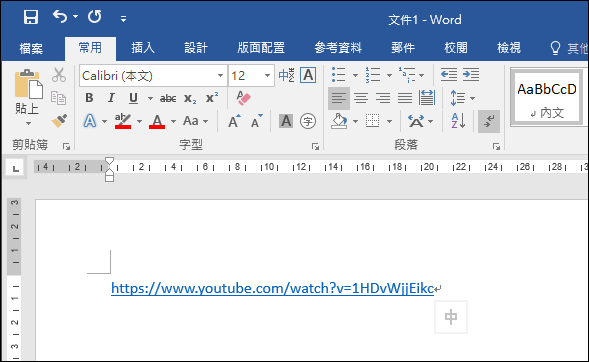This screenshot has width=589, height=362.
Task: Save the document via the floppy icon
Action: point(31,17)
